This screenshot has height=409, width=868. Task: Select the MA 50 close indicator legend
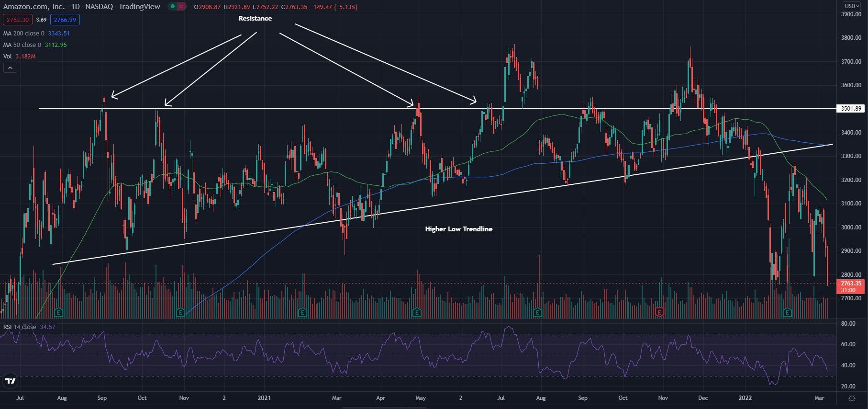coord(22,45)
